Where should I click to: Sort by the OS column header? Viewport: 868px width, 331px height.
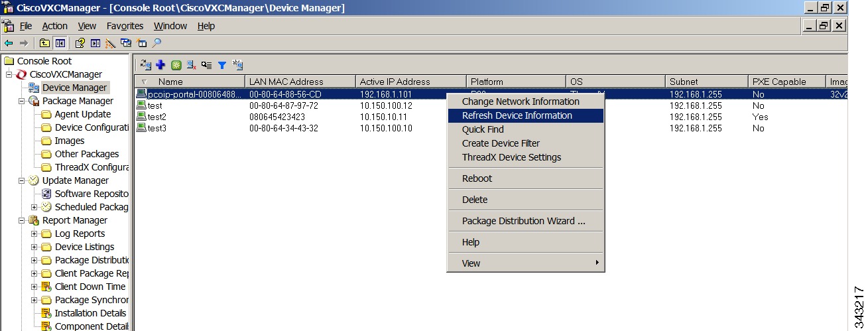pyautogui.click(x=615, y=82)
